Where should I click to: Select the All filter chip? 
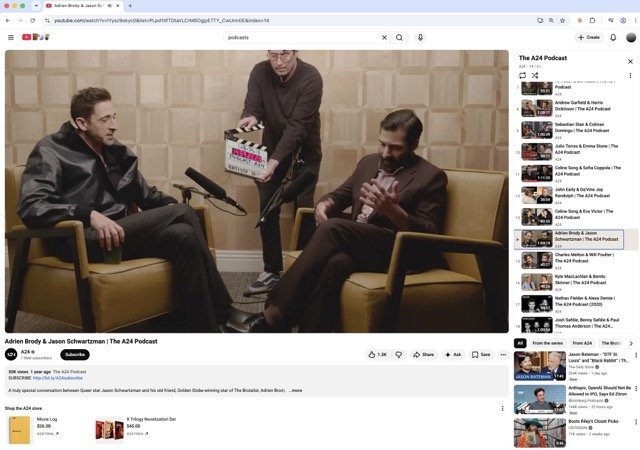pos(520,343)
